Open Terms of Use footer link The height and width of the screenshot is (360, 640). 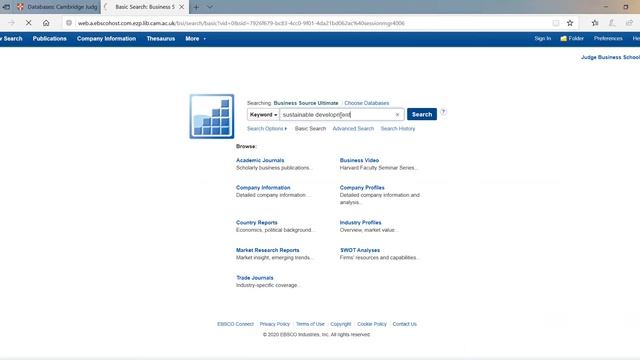[310, 324]
